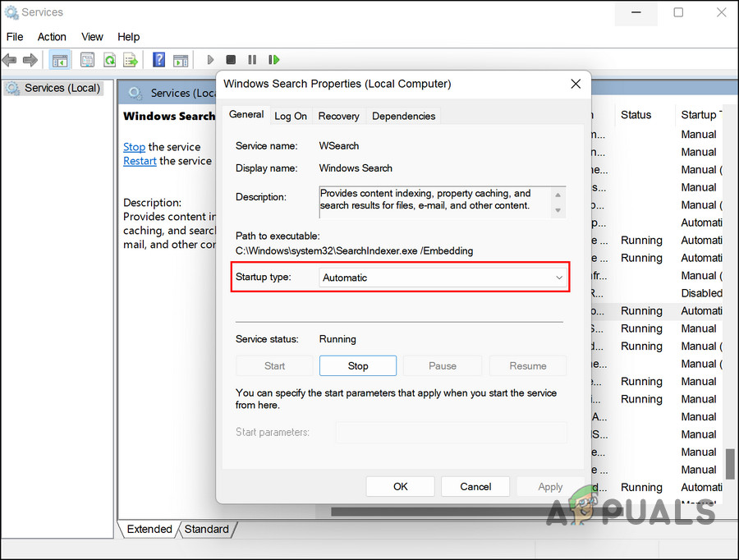The image size is (739, 560).
Task: Switch to the Recovery tab
Action: point(338,116)
